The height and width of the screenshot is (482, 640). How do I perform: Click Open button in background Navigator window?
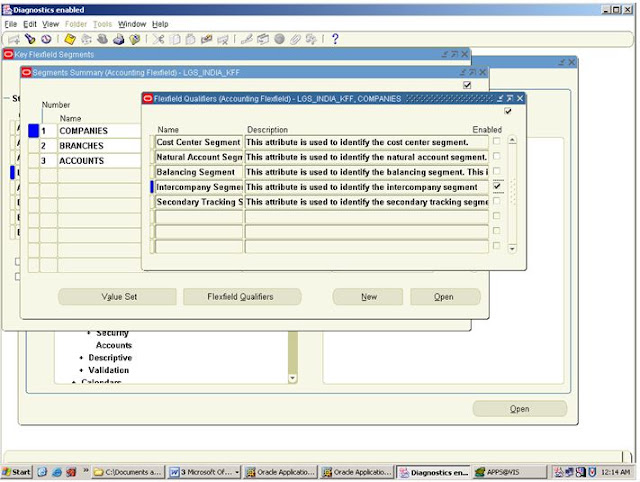click(x=520, y=409)
